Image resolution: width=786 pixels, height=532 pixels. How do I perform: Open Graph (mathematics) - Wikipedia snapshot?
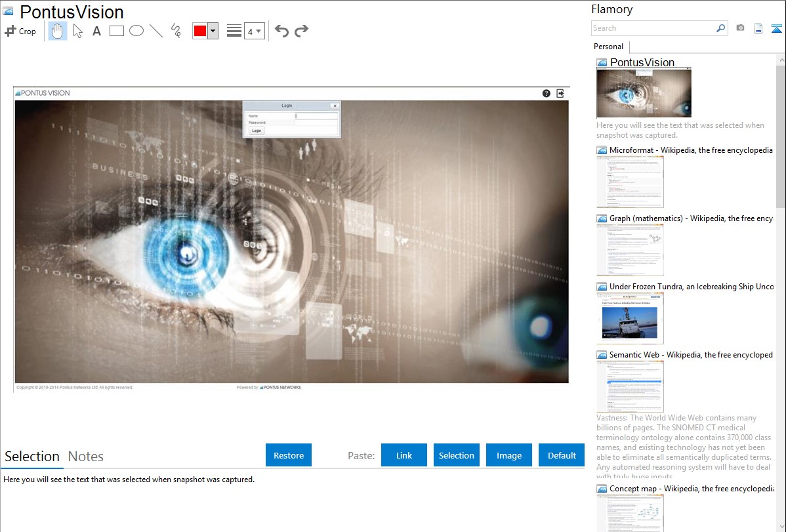(x=691, y=218)
